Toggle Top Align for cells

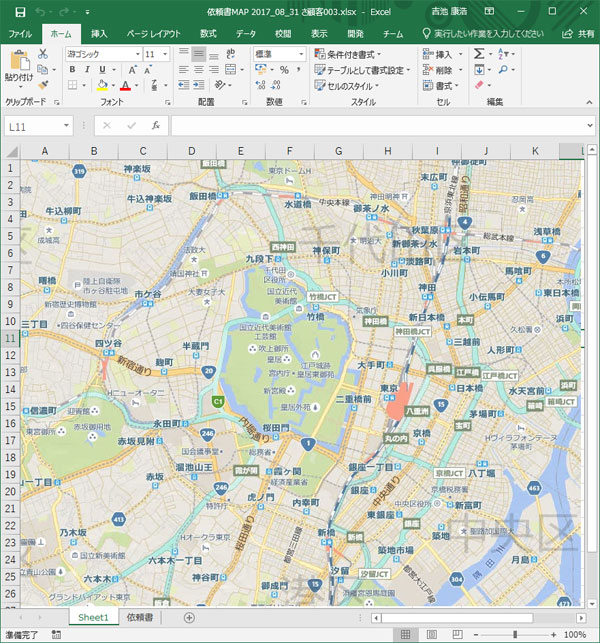(x=184, y=52)
